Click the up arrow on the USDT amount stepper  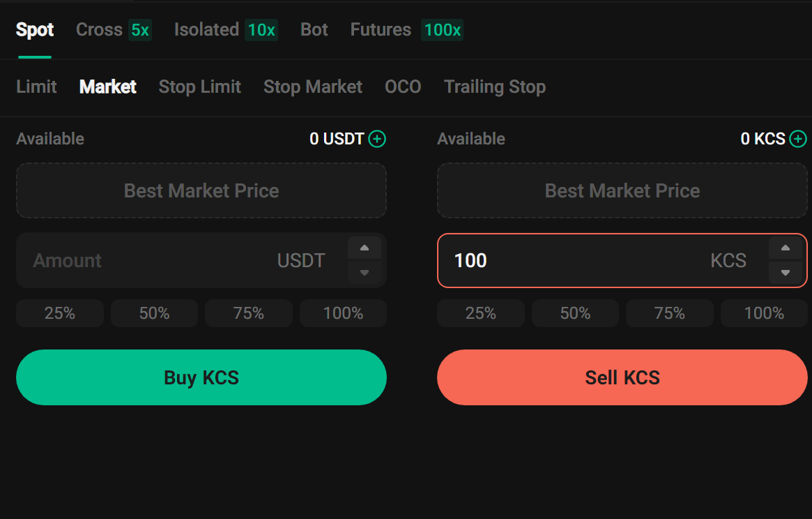pos(364,248)
